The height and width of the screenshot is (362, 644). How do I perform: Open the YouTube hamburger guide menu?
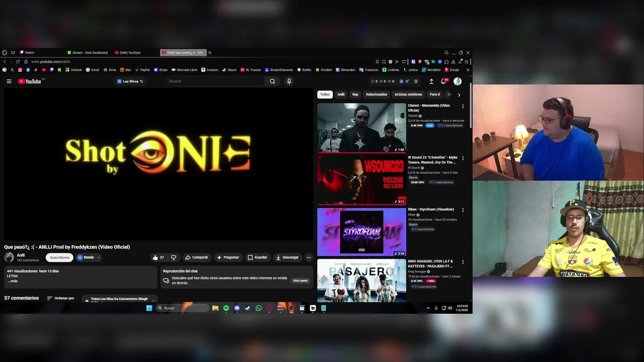(x=9, y=81)
